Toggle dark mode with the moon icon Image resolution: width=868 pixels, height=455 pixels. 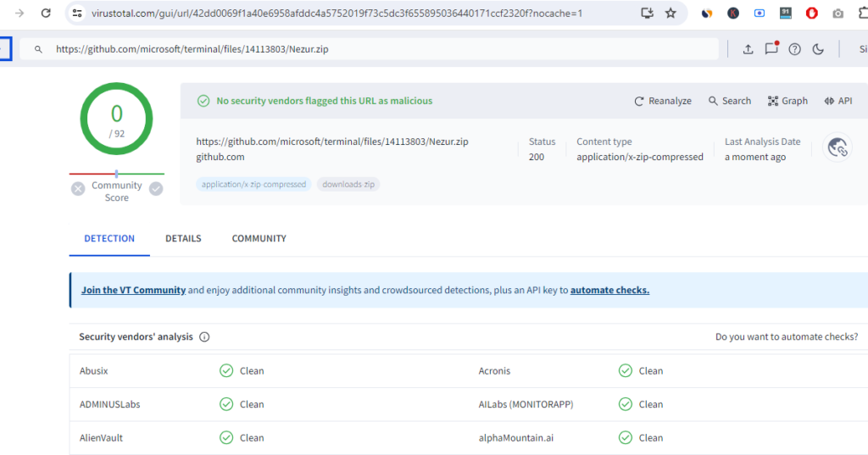point(818,49)
